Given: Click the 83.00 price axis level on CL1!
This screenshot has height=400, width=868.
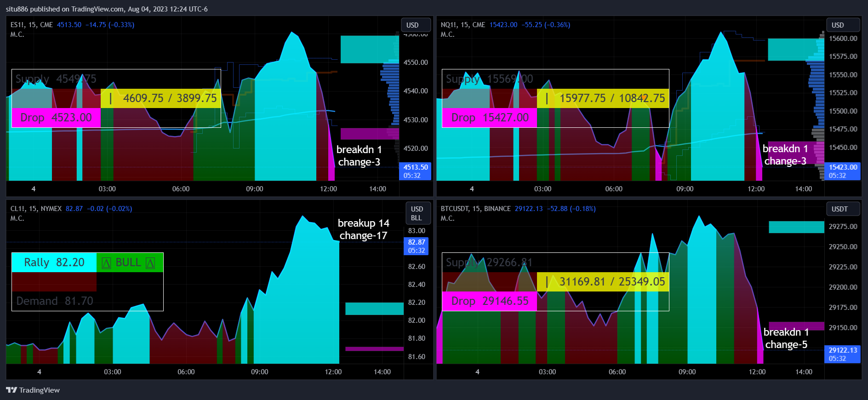Looking at the screenshot, I should point(417,231).
